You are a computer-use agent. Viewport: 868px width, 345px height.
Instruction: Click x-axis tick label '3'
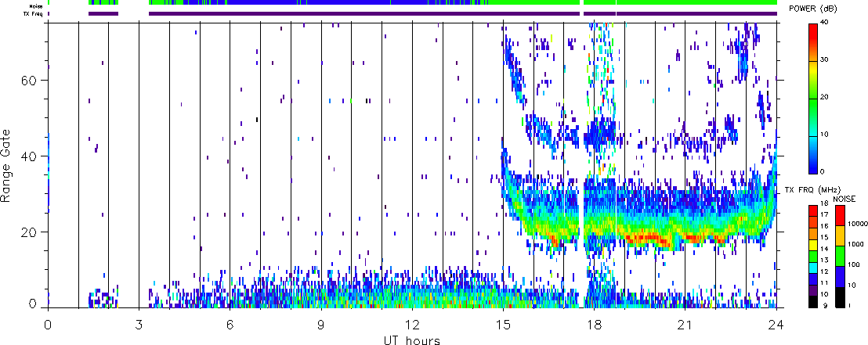coord(139,324)
